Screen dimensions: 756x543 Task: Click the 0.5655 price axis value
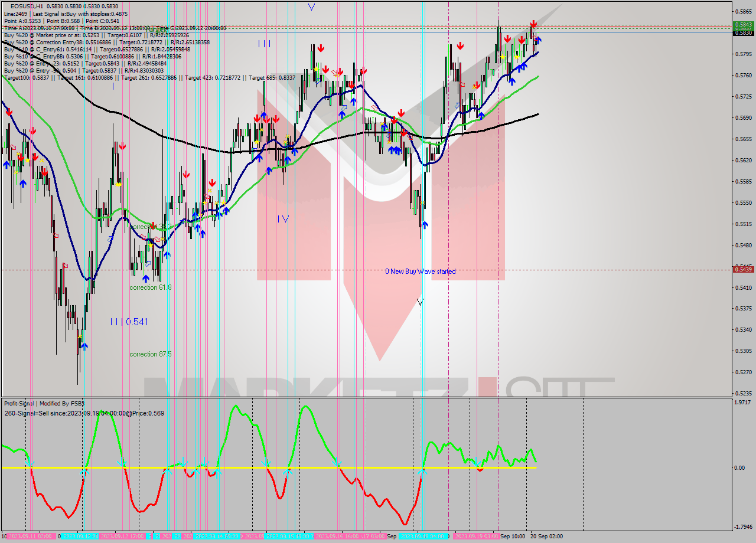click(x=743, y=139)
